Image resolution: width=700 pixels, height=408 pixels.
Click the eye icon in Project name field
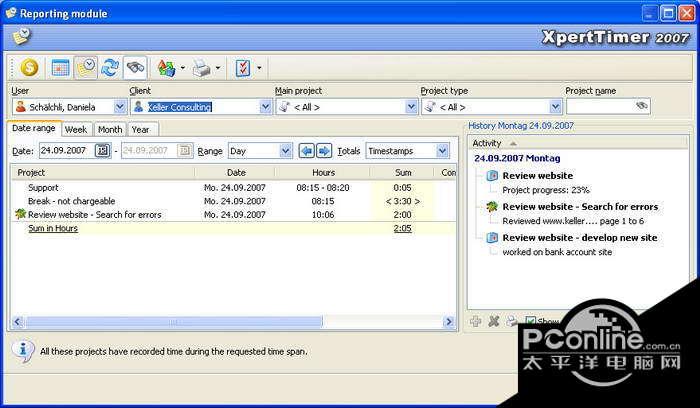[642, 106]
